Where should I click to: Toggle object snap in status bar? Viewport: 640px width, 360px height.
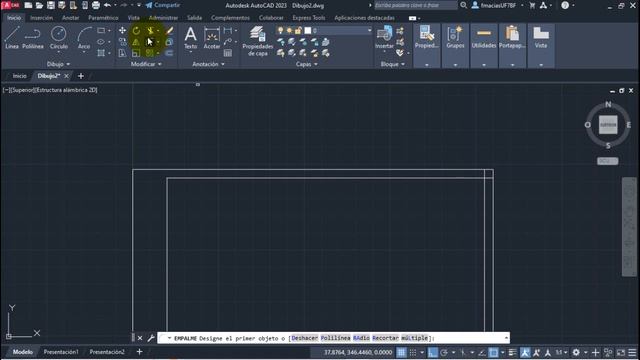[493, 352]
